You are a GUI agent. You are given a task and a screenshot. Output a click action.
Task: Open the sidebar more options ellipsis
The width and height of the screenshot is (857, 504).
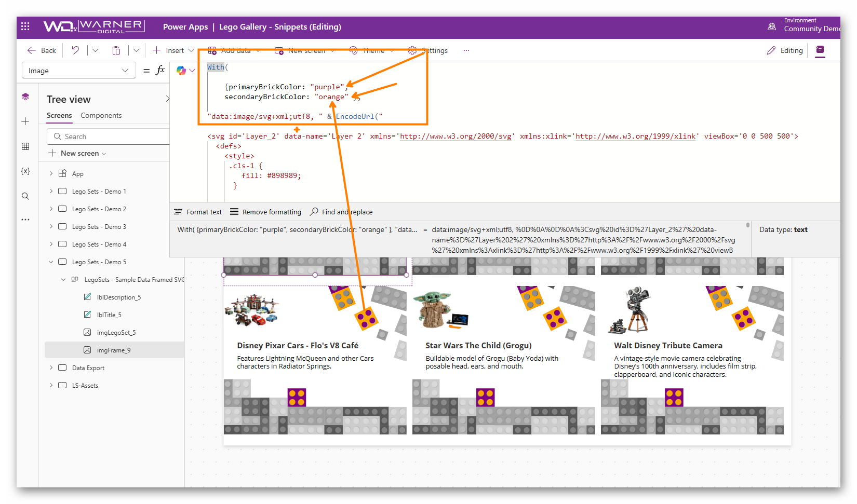click(x=25, y=220)
